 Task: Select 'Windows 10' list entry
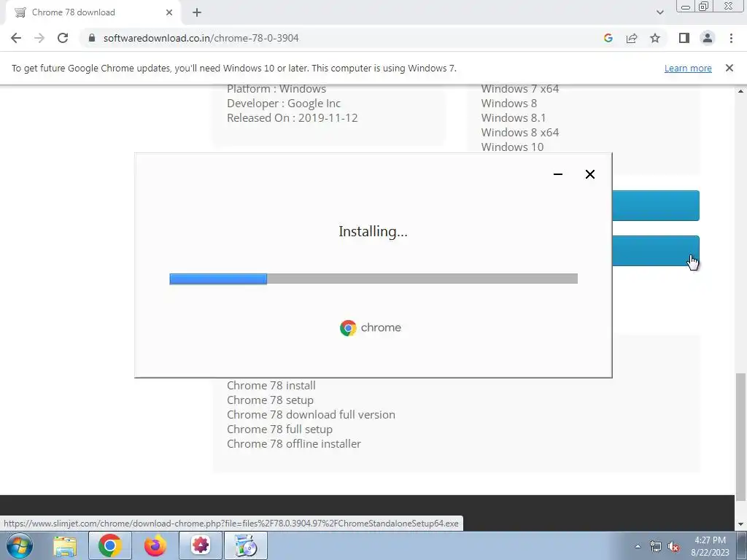coord(512,147)
